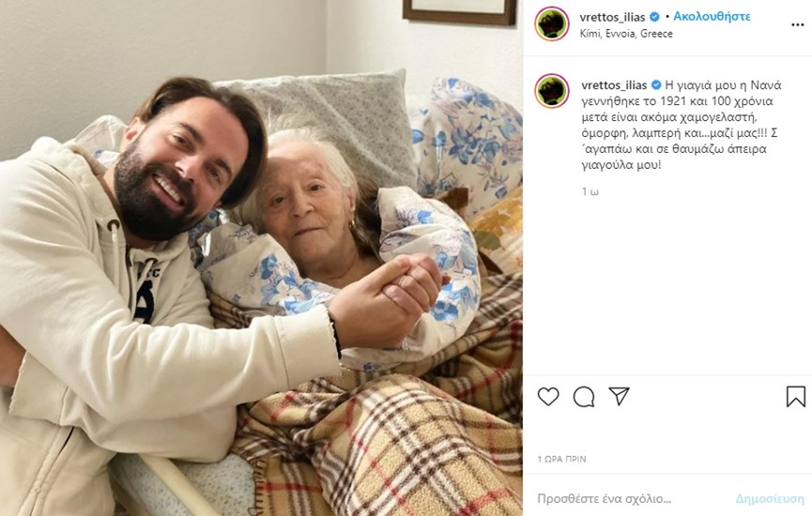Image resolution: width=812 pixels, height=516 pixels.
Task: Share post using paper plane icon
Action: pyautogui.click(x=619, y=397)
